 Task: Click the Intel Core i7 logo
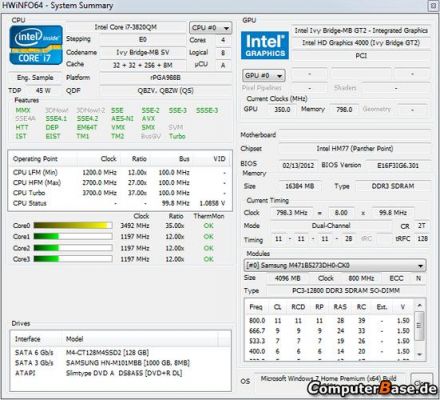36,45
